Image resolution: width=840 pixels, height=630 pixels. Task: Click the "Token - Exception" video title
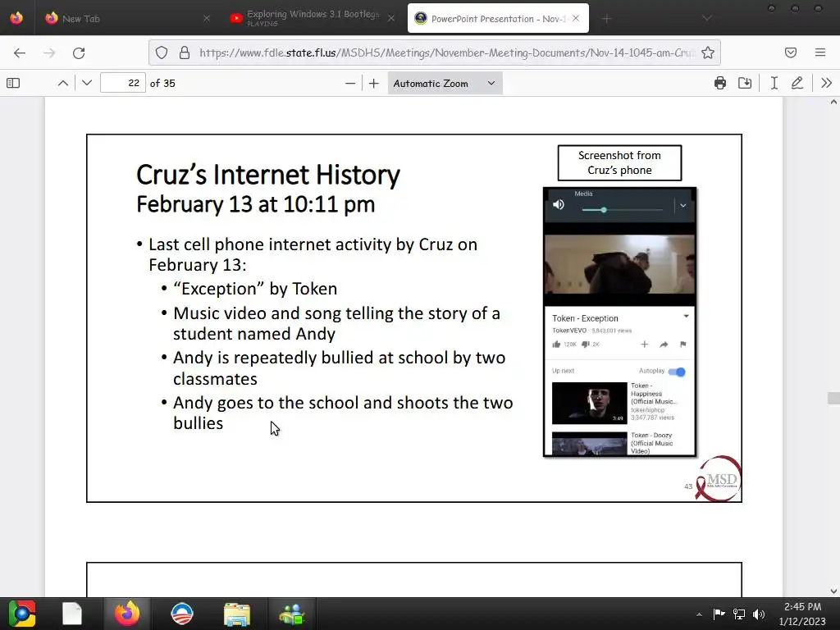pyautogui.click(x=585, y=318)
